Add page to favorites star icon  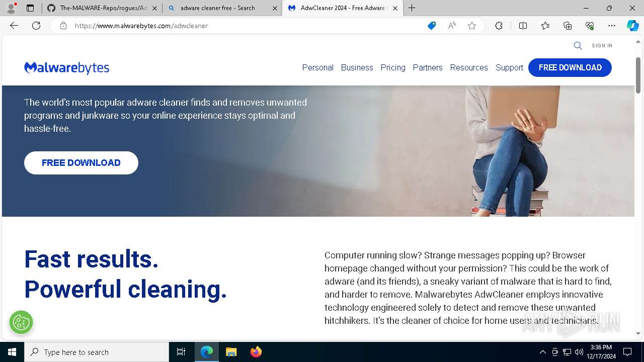tap(472, 26)
